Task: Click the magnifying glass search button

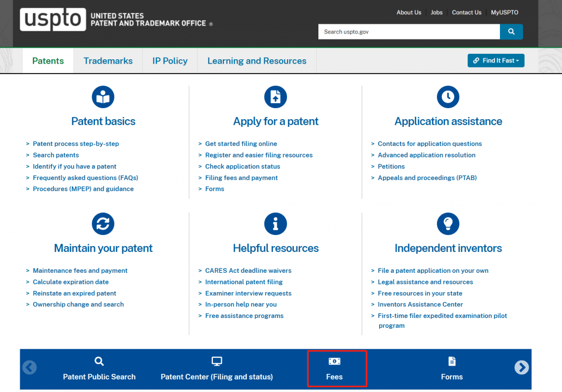Action: click(x=511, y=32)
